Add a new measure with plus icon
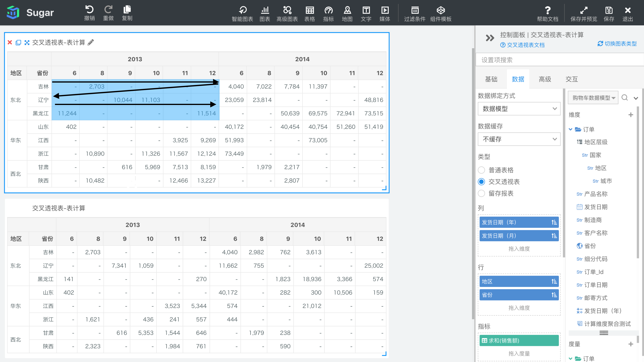 (x=631, y=344)
